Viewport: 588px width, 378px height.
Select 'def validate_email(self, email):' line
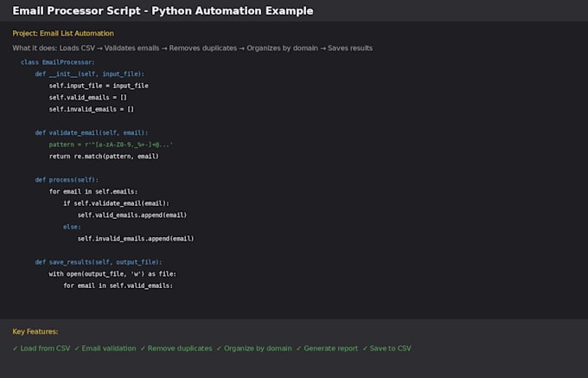click(x=92, y=132)
